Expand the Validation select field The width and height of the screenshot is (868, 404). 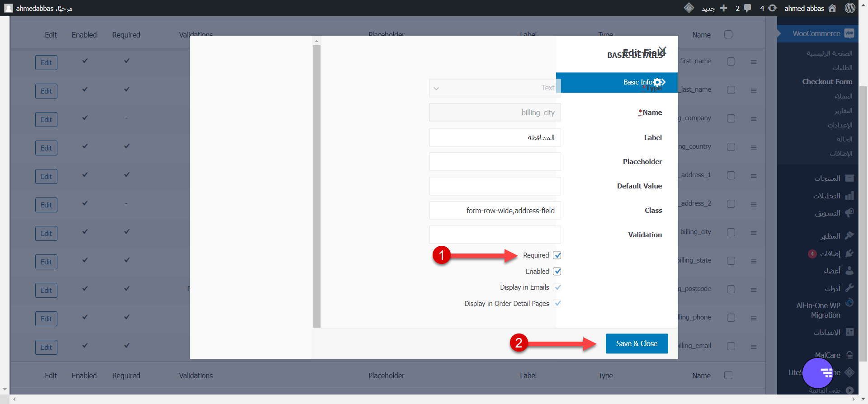495,235
